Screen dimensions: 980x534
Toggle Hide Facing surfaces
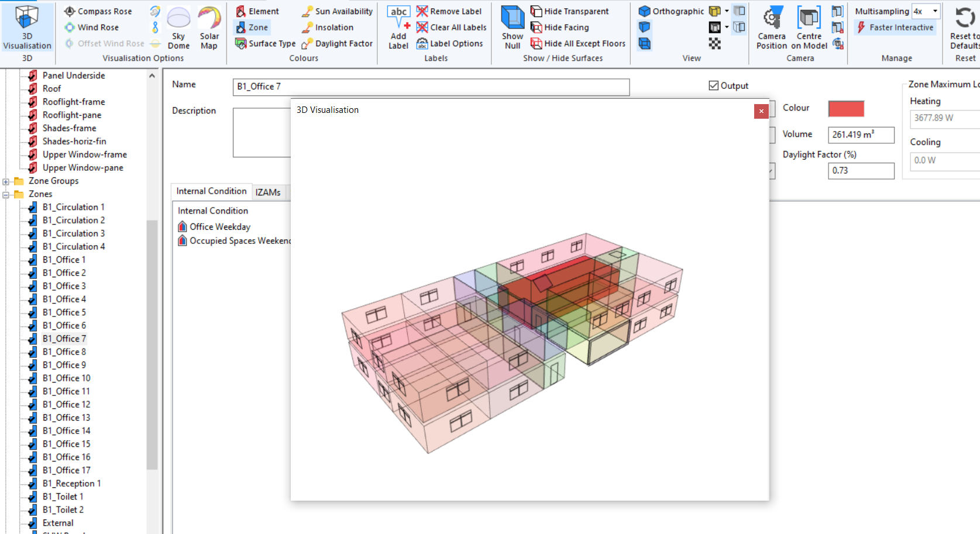[559, 27]
